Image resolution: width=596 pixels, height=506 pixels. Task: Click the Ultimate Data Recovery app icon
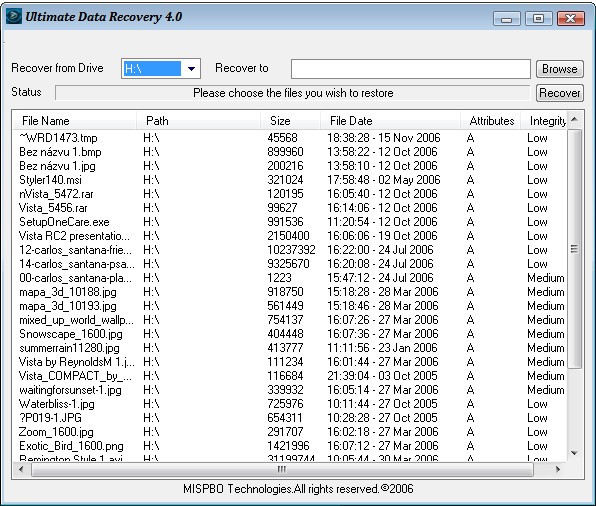pos(14,16)
